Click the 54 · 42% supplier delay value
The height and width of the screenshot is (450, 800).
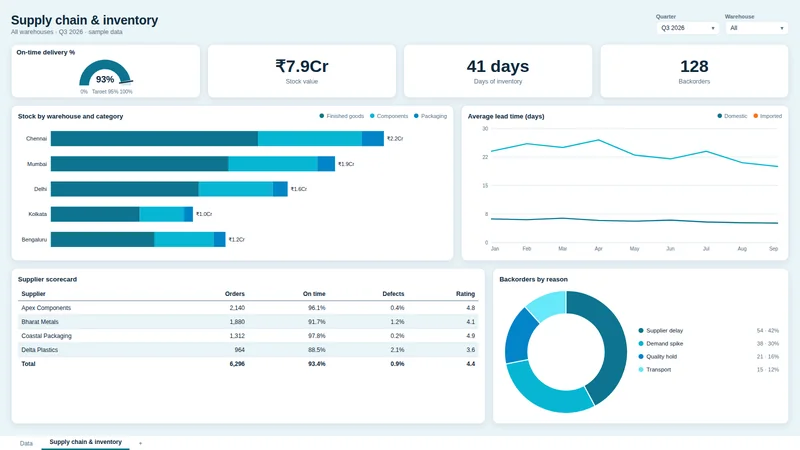click(768, 331)
